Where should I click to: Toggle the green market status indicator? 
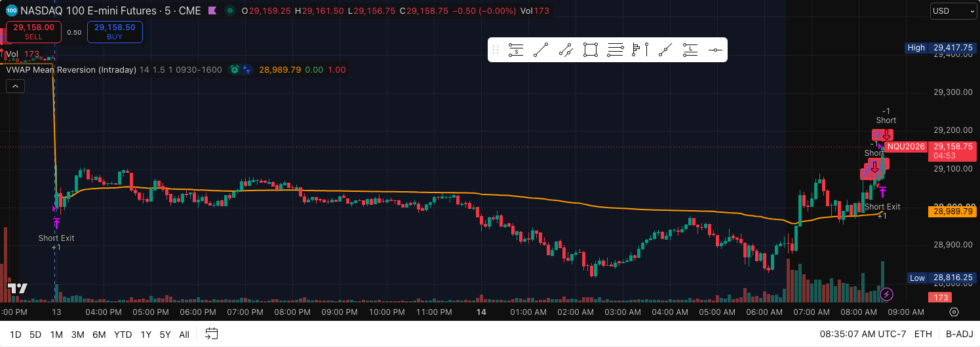pos(229,11)
